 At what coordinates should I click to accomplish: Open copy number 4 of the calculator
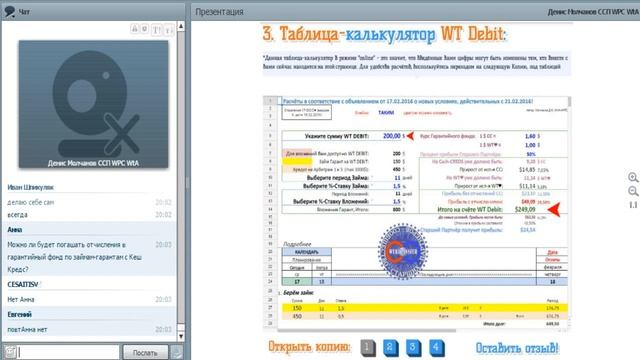(x=437, y=348)
